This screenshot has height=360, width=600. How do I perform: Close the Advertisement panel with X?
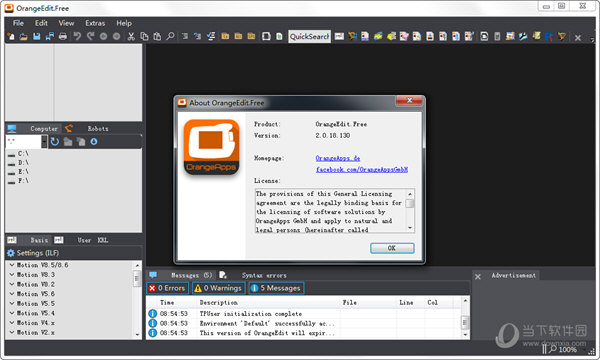(478, 277)
